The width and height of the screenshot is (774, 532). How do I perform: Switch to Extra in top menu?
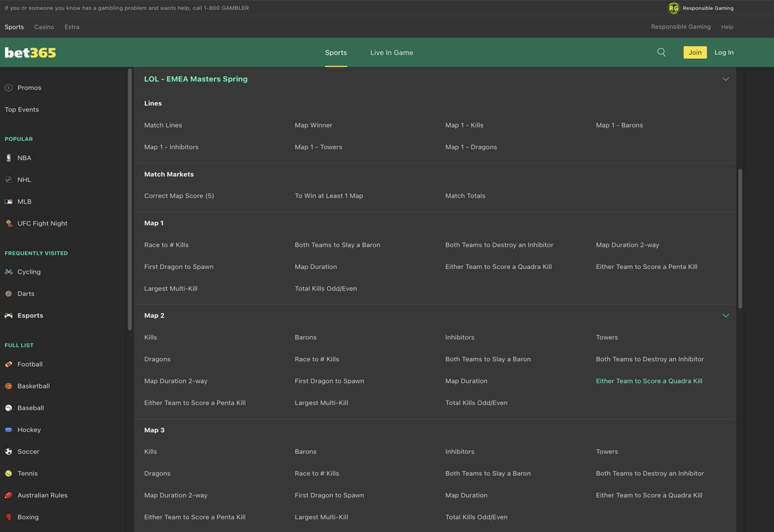pyautogui.click(x=72, y=27)
